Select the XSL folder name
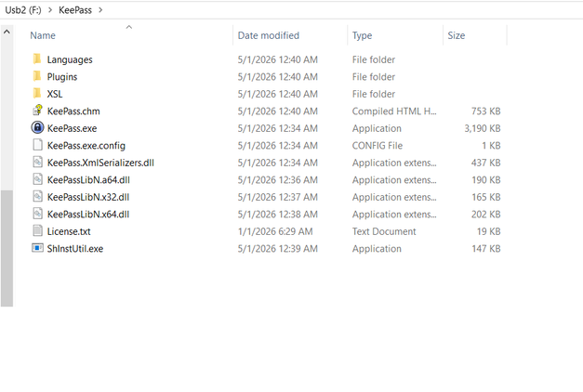 [x=55, y=94]
